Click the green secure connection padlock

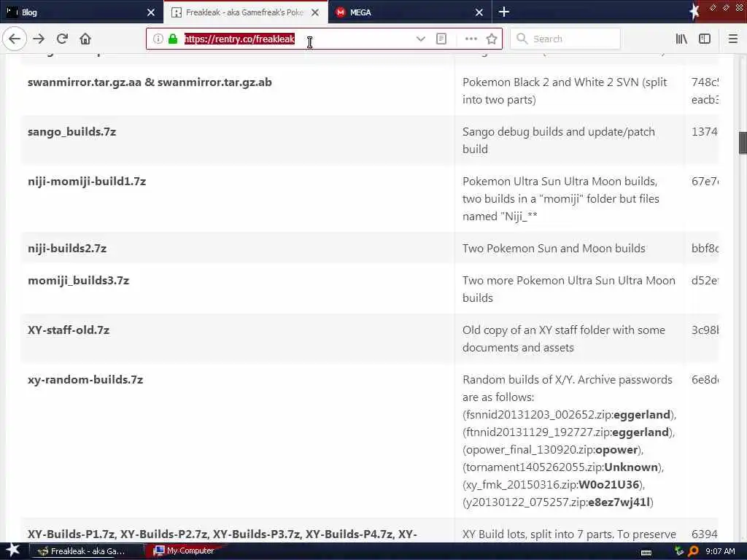click(x=172, y=39)
